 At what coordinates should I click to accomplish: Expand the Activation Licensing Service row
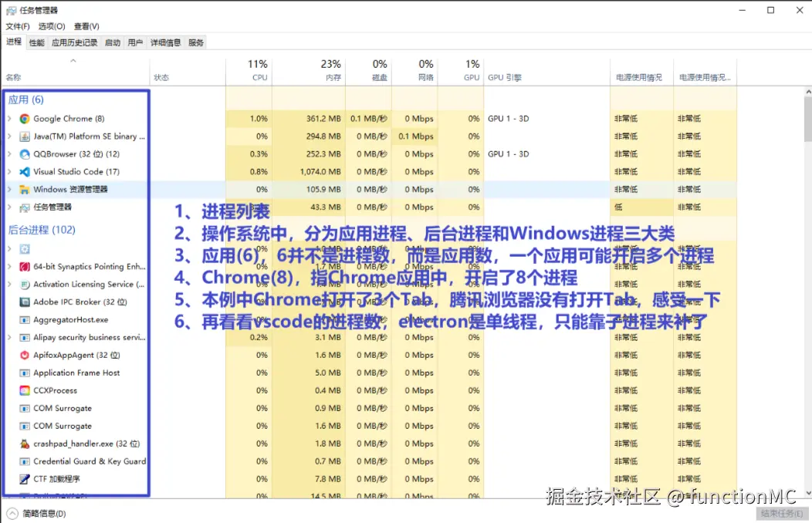coord(9,285)
